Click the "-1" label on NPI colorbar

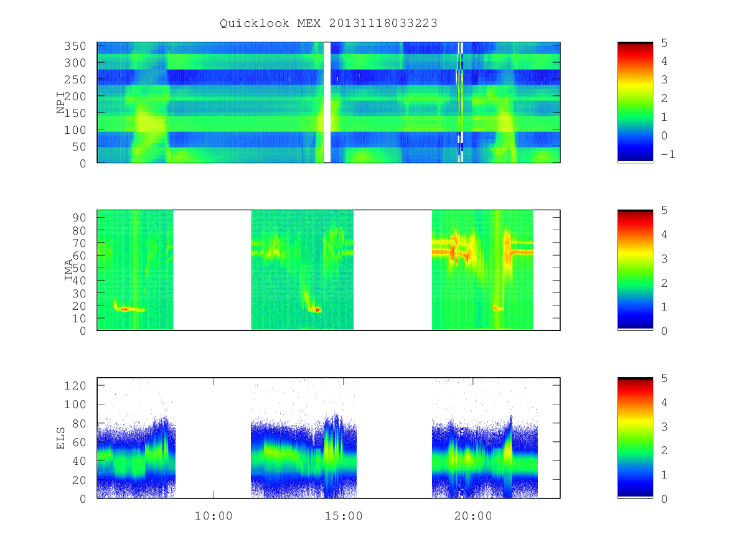pyautogui.click(x=667, y=154)
